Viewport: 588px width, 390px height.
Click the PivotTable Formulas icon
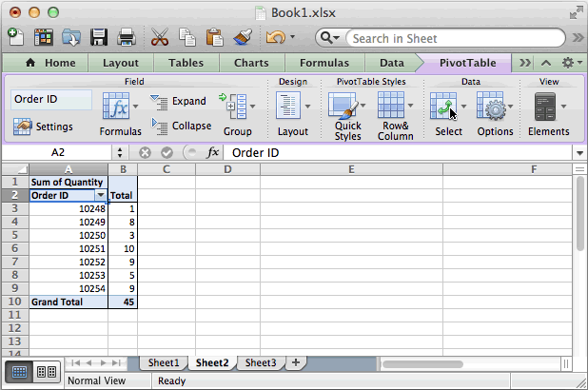click(x=116, y=107)
